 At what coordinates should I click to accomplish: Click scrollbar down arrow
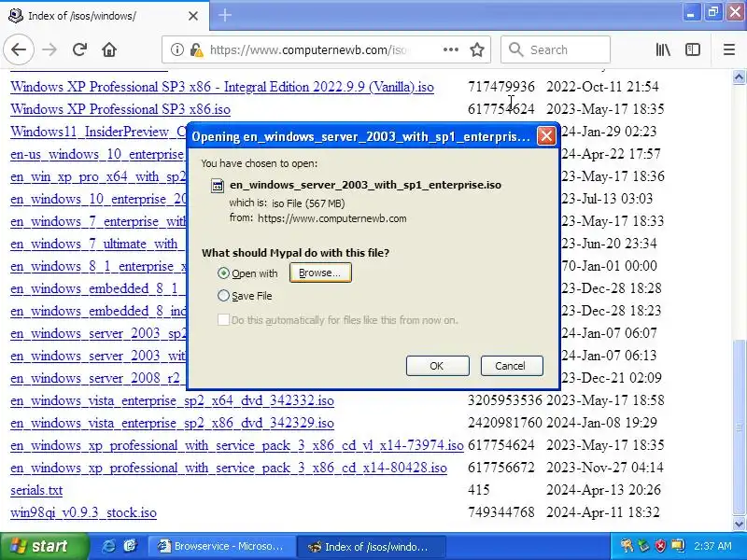pos(739,524)
